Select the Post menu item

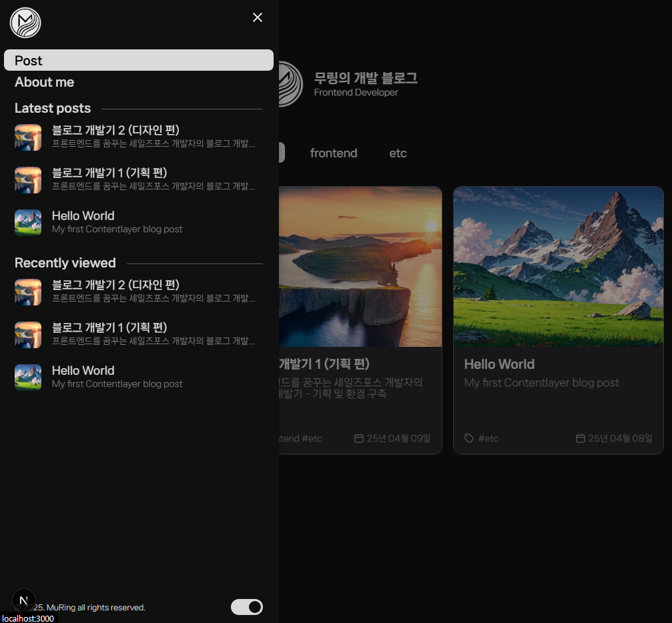(x=138, y=60)
